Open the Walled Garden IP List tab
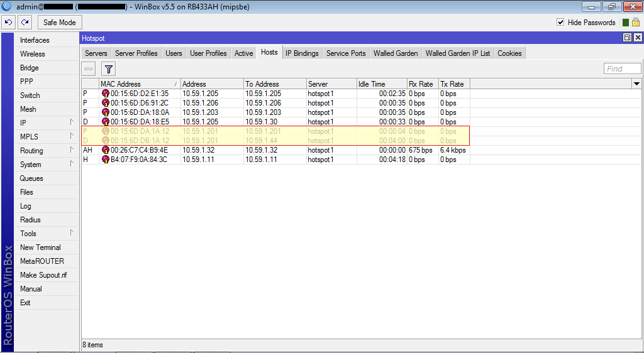 tap(458, 53)
